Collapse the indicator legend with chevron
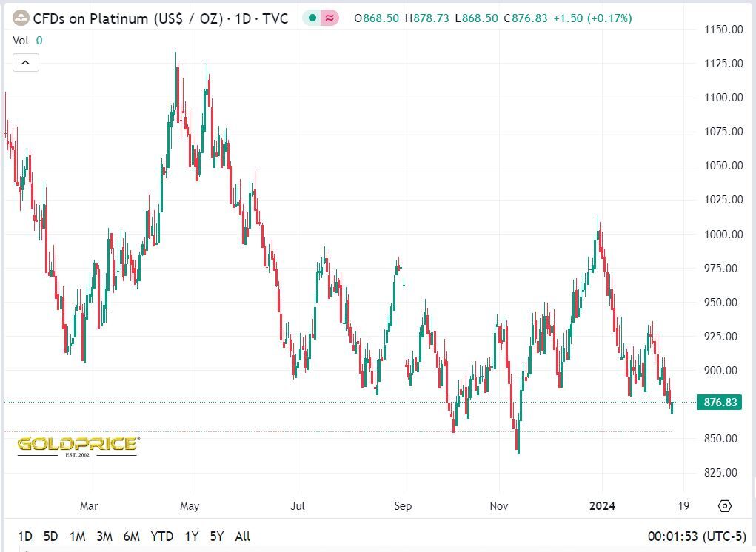 click(x=26, y=63)
